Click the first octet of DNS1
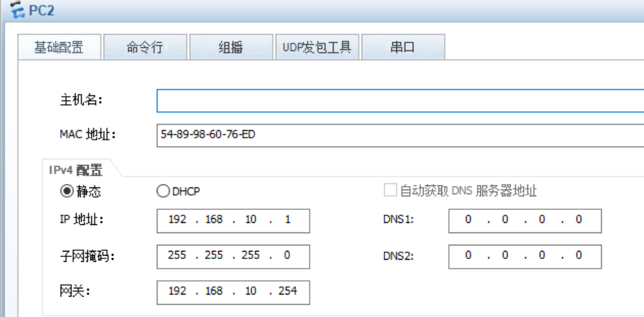Screen dimensions: 644x317 click(469, 221)
